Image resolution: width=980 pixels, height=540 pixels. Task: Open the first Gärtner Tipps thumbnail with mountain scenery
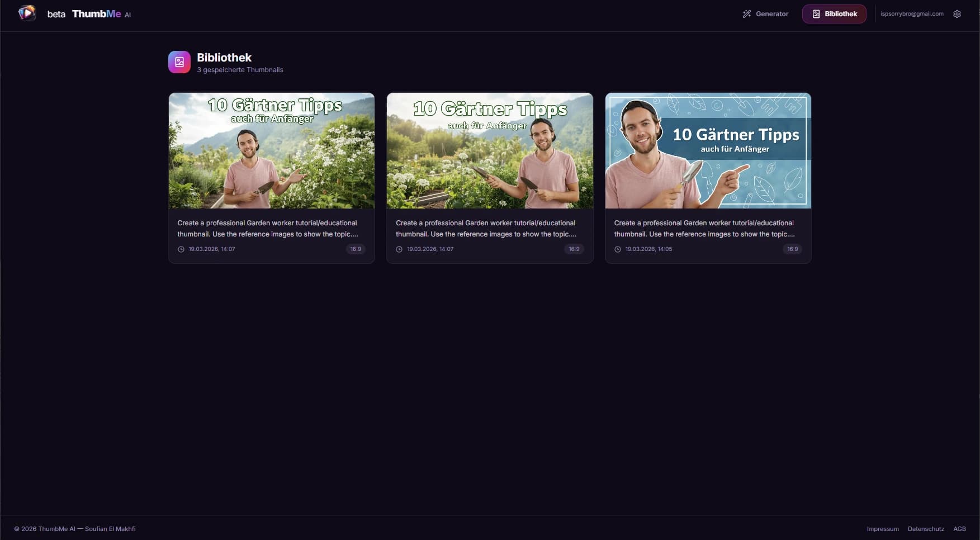tap(272, 150)
